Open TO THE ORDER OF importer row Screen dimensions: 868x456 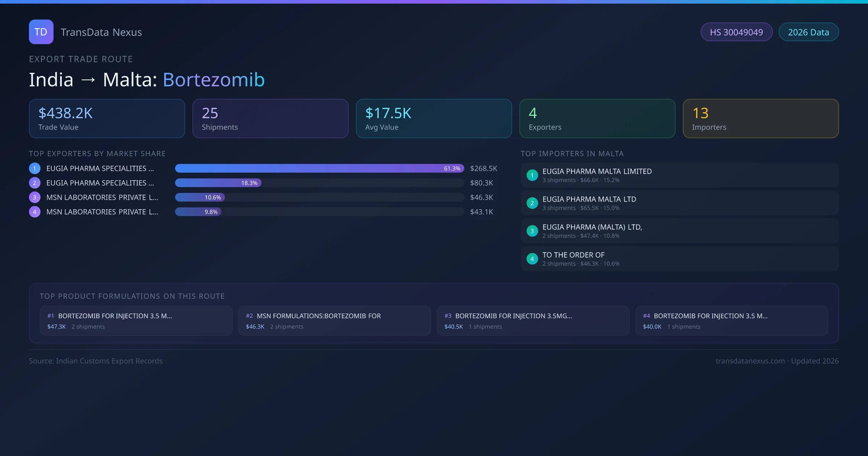(x=679, y=259)
